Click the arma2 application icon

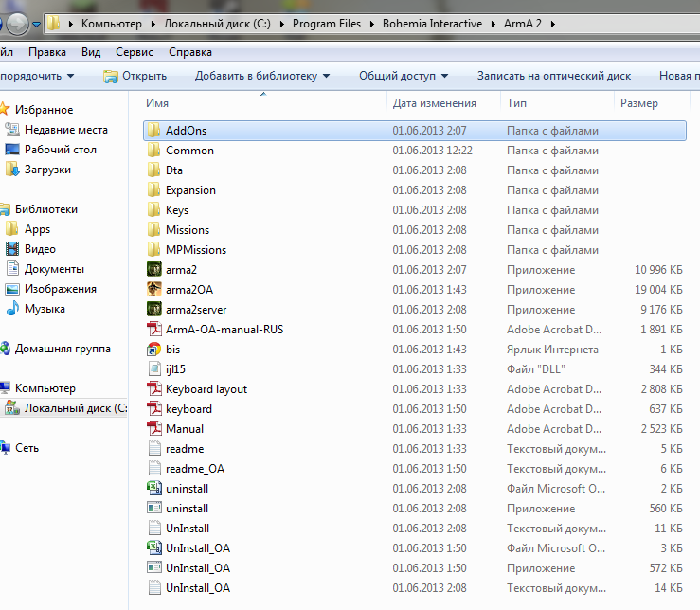tap(154, 270)
